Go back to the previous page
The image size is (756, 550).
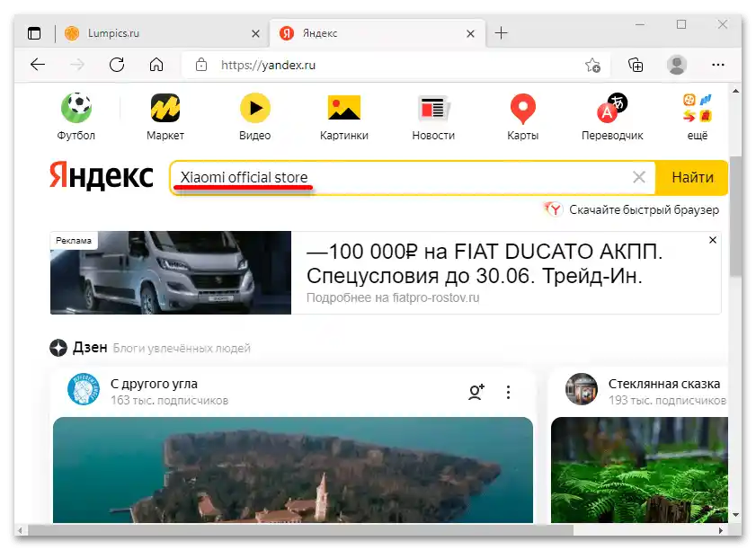coord(37,65)
